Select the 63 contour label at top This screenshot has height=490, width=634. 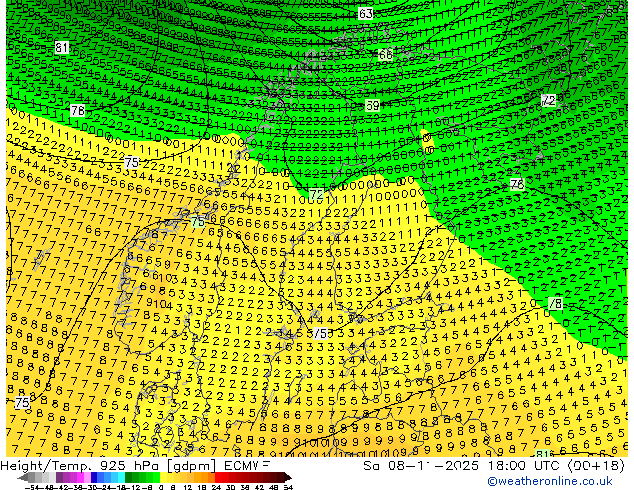pos(366,14)
